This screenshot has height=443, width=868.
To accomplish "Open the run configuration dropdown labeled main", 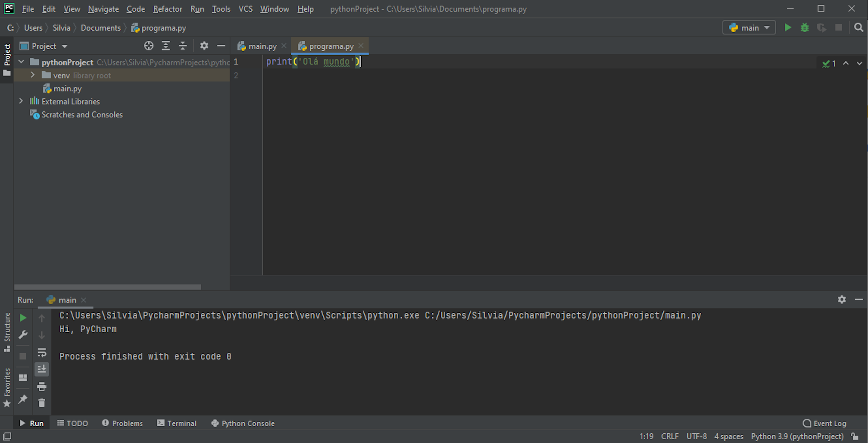I will (x=749, y=28).
